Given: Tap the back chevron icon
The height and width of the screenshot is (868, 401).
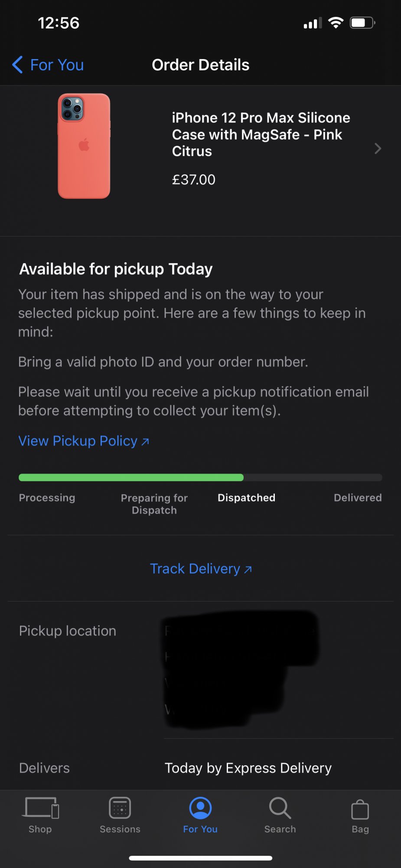Looking at the screenshot, I should coord(17,65).
